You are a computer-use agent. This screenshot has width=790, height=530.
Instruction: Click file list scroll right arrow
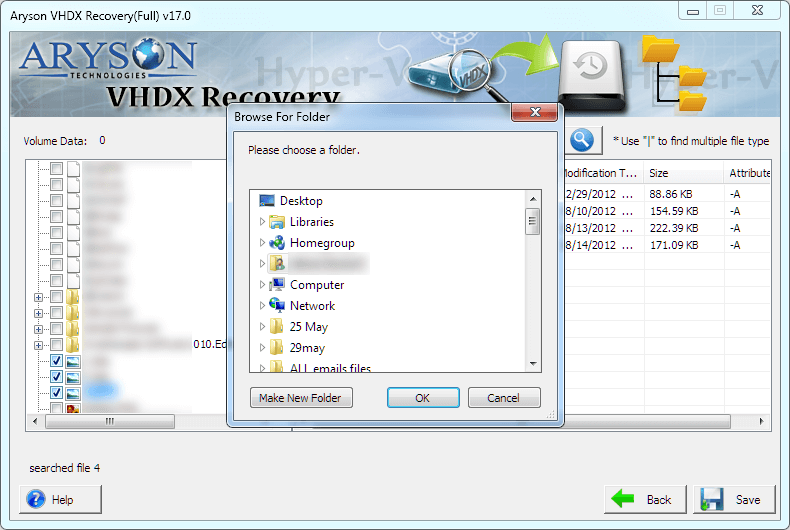(761, 421)
